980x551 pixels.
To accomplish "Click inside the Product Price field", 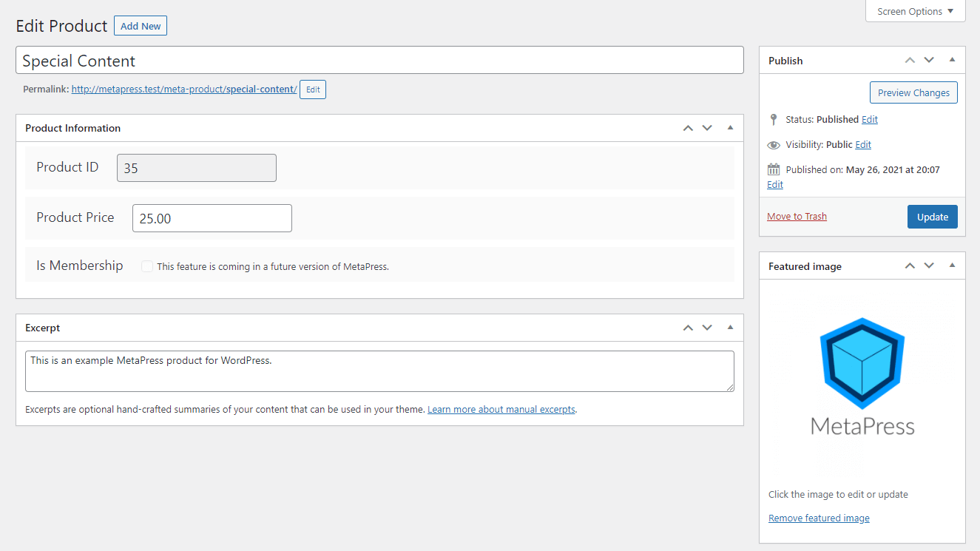I will coord(212,217).
